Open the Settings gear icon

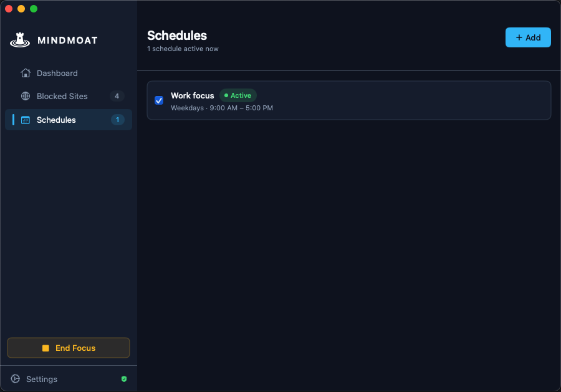pos(16,379)
